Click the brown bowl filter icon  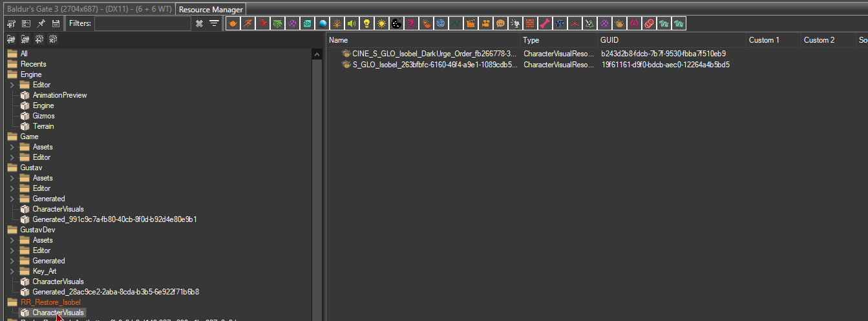tap(619, 23)
